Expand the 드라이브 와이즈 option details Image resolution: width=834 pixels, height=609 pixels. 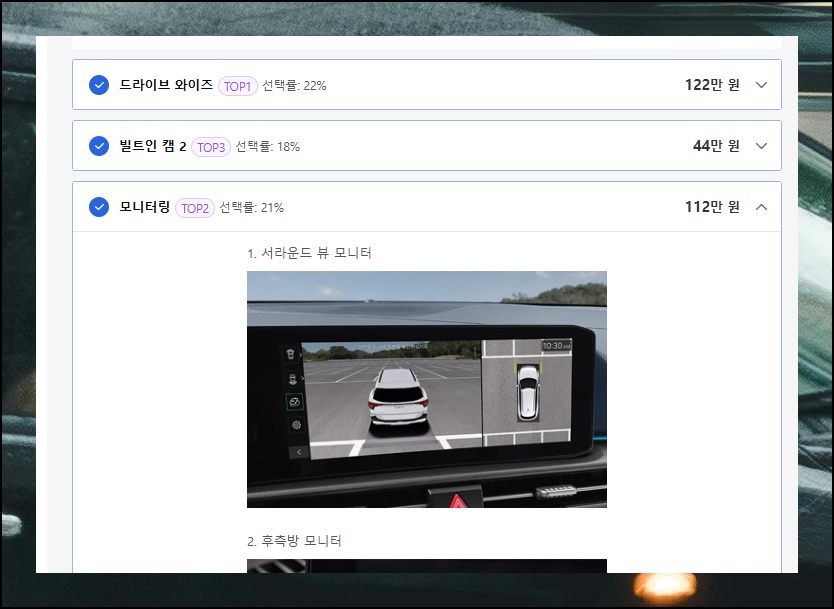761,85
